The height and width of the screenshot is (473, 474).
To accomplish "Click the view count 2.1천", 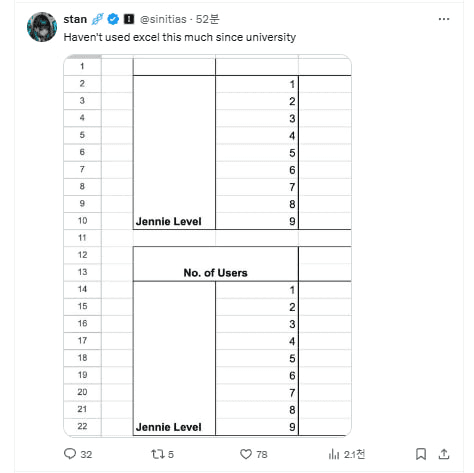I will [x=355, y=454].
